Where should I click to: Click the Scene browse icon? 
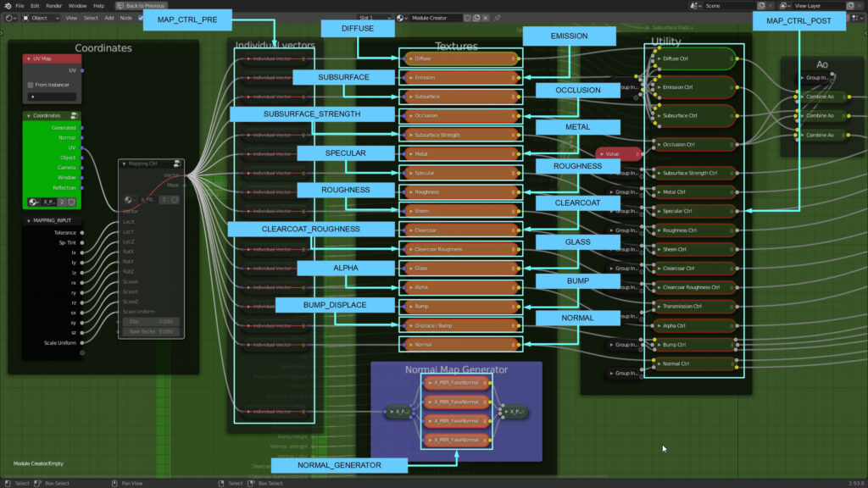(x=694, y=6)
